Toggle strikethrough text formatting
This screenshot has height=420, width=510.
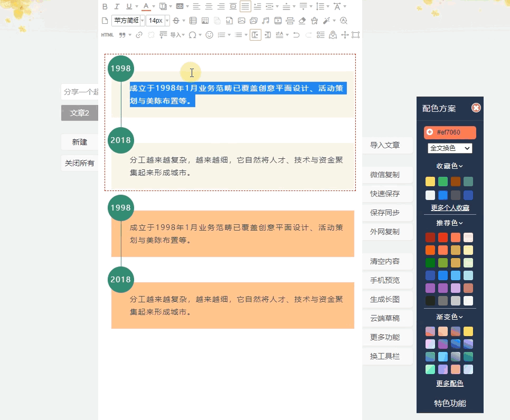[176, 21]
